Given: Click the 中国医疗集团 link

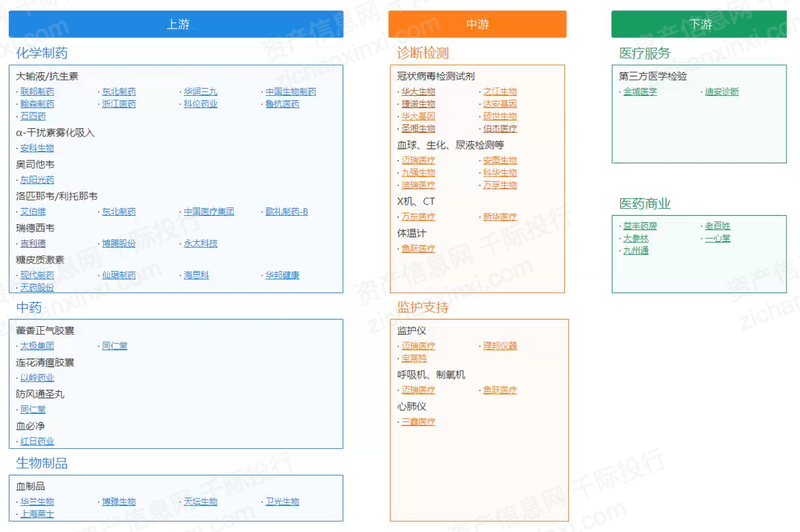Looking at the screenshot, I should tap(209, 211).
